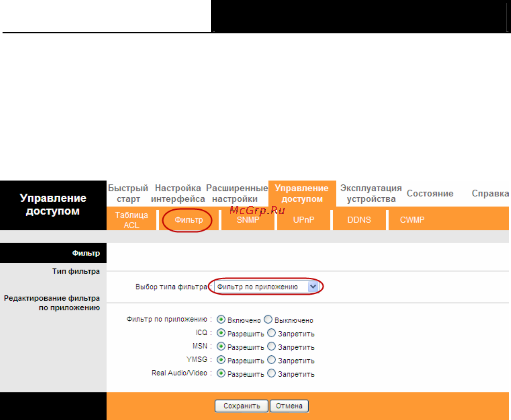Select Разрешить for MSN

(x=221, y=346)
